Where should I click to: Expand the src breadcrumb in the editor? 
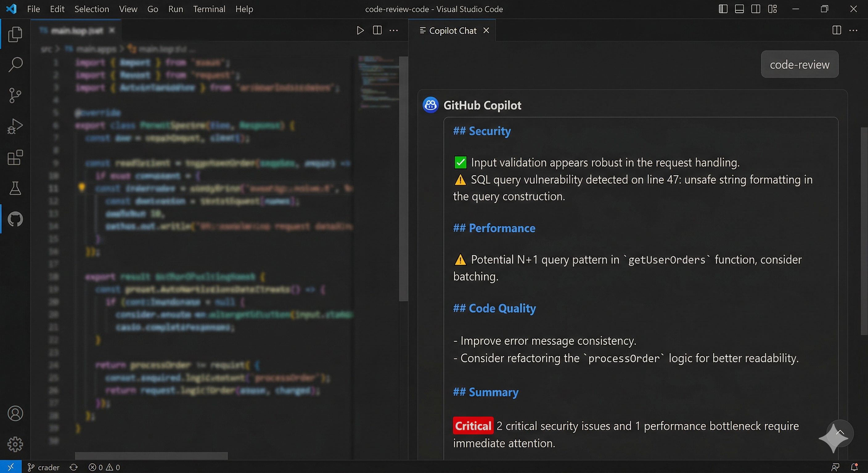pos(47,49)
